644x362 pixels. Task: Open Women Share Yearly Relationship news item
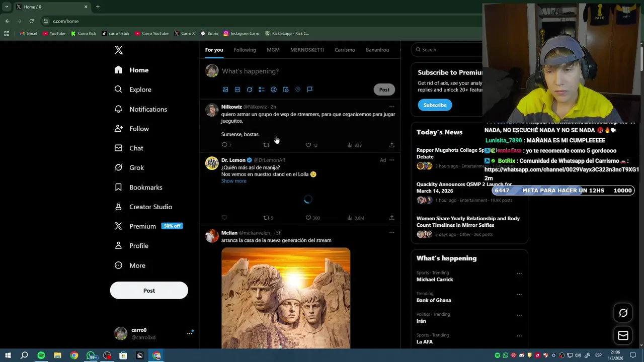pos(469,227)
